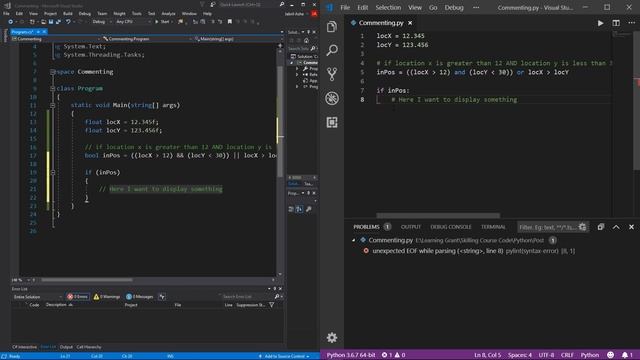640x360 pixels.
Task: Toggle build-only IntelliSense filter in Error List
Action: pos(162,297)
